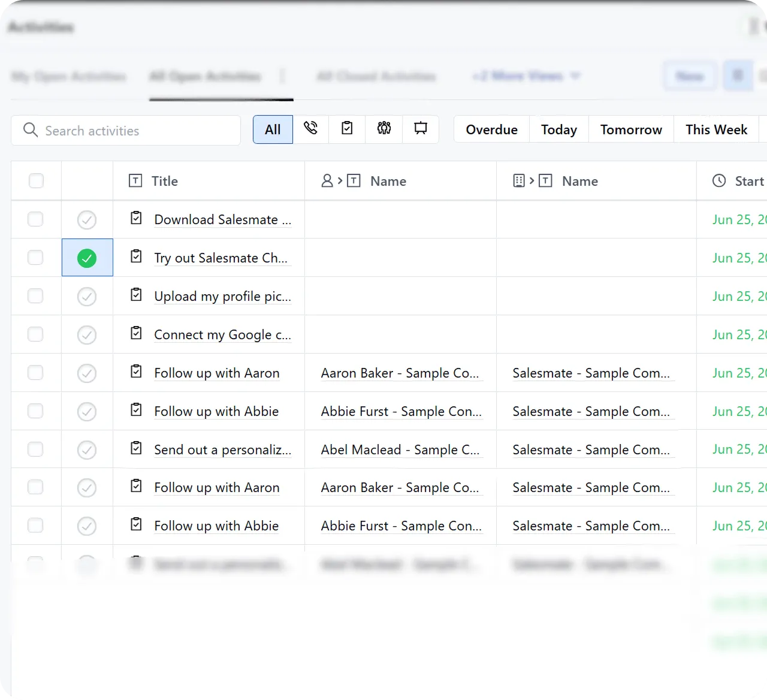
Task: Click the task icon in Send out a personalized row
Action: (x=137, y=448)
